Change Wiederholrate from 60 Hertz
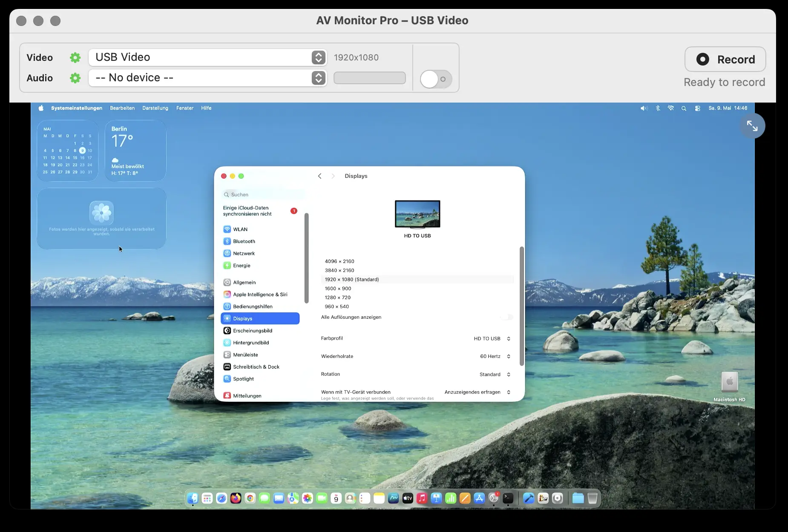The height and width of the screenshot is (532, 788). [495, 357]
